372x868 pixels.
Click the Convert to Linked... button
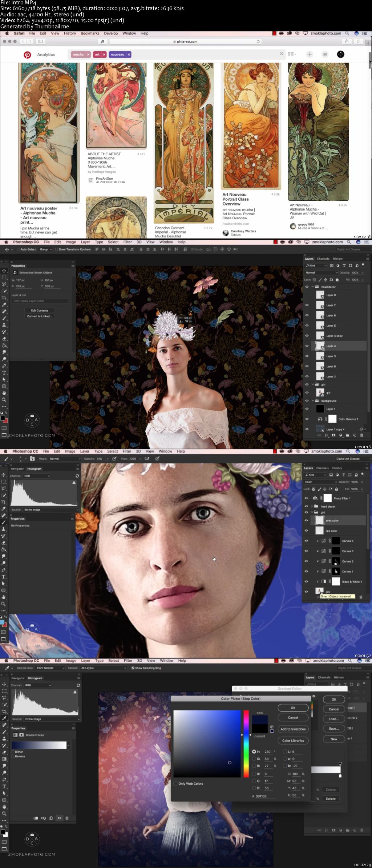coord(40,316)
